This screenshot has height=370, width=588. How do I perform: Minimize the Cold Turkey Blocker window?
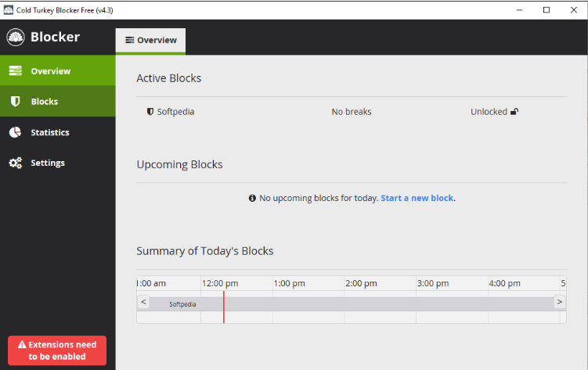(519, 10)
